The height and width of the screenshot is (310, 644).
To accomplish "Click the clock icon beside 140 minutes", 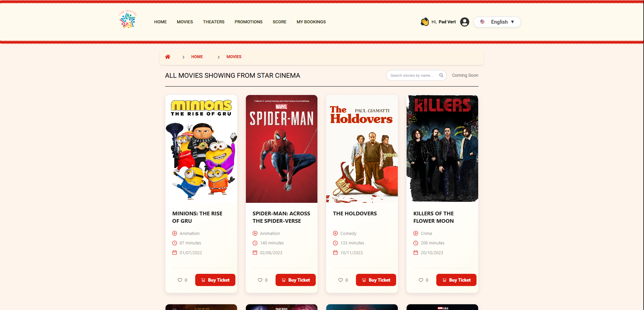I will coord(255,243).
